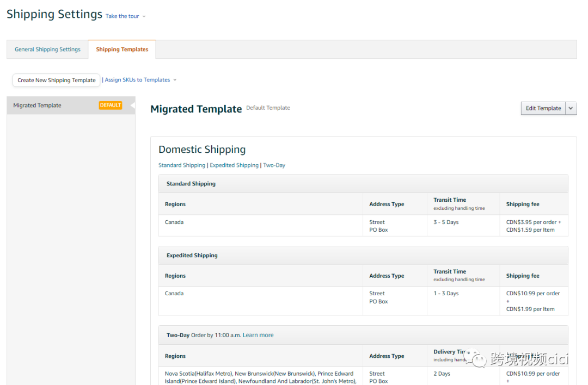The image size is (588, 385).
Task: Click the Shipping Settings page title
Action: (x=54, y=14)
